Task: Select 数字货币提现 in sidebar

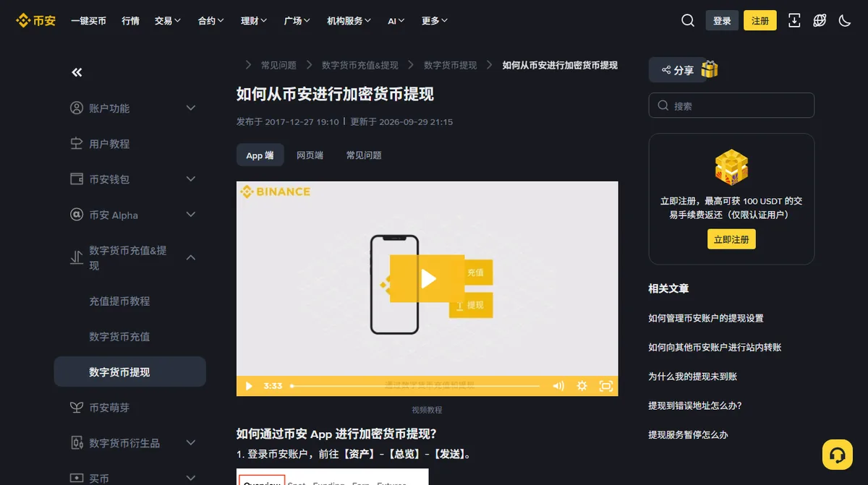Action: pos(130,372)
